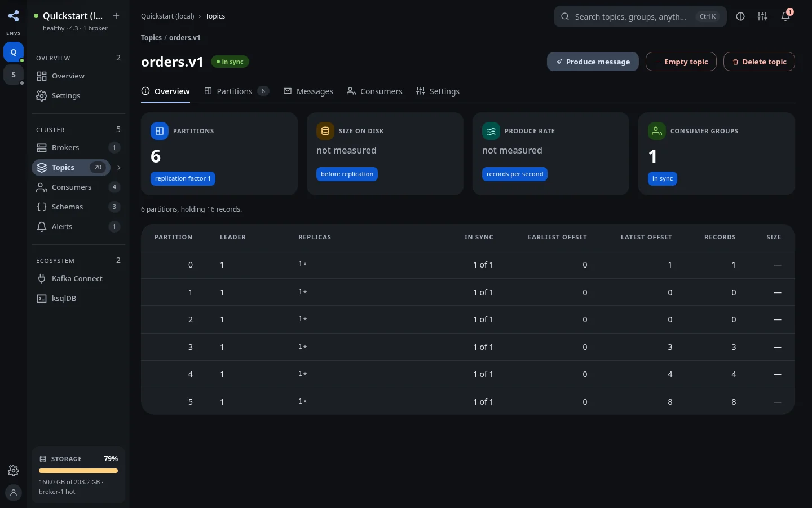Switch to the Messages tab
The image size is (812, 508).
pyautogui.click(x=308, y=91)
